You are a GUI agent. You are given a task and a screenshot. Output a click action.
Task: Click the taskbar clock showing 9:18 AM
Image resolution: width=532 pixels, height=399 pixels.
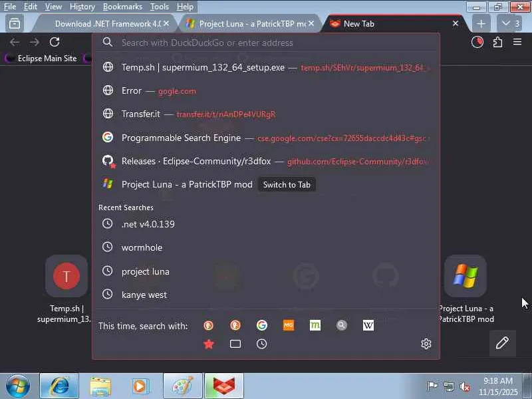click(497, 386)
